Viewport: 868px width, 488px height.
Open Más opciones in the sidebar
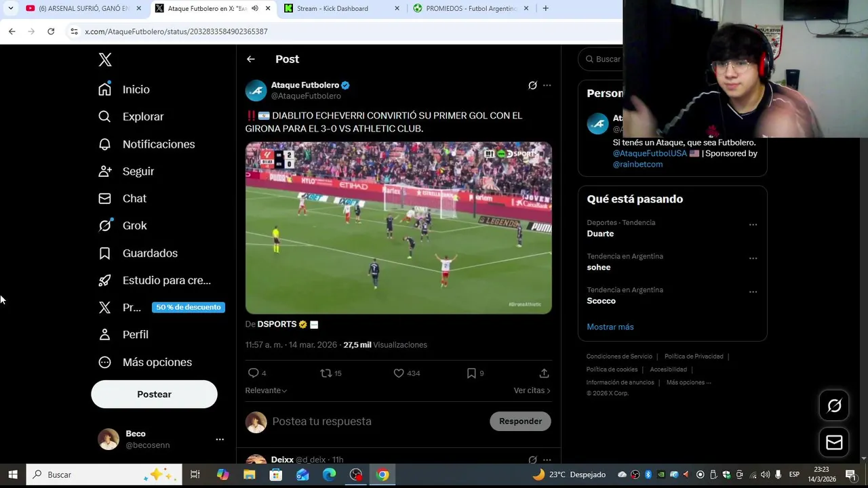(145, 362)
